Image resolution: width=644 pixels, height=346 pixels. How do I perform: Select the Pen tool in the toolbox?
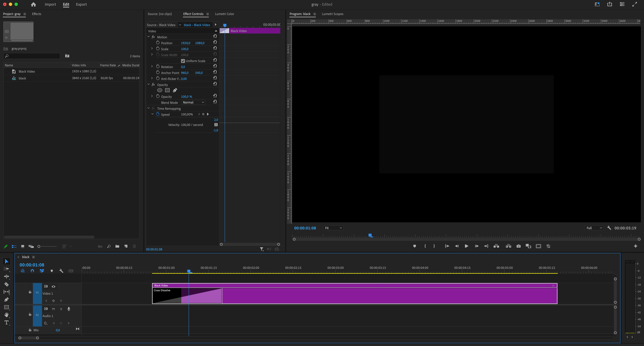(7, 299)
